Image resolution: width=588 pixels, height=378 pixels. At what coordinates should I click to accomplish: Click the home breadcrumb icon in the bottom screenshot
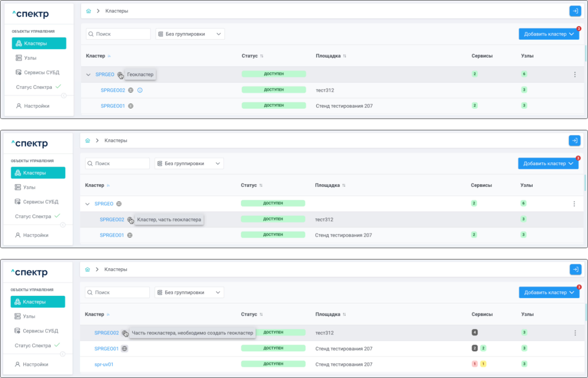88,269
